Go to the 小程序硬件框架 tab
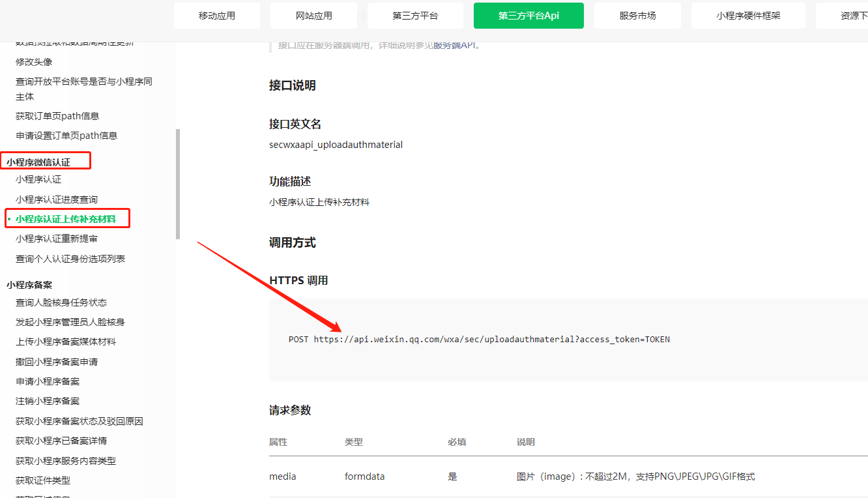This screenshot has height=498, width=868. (x=748, y=16)
